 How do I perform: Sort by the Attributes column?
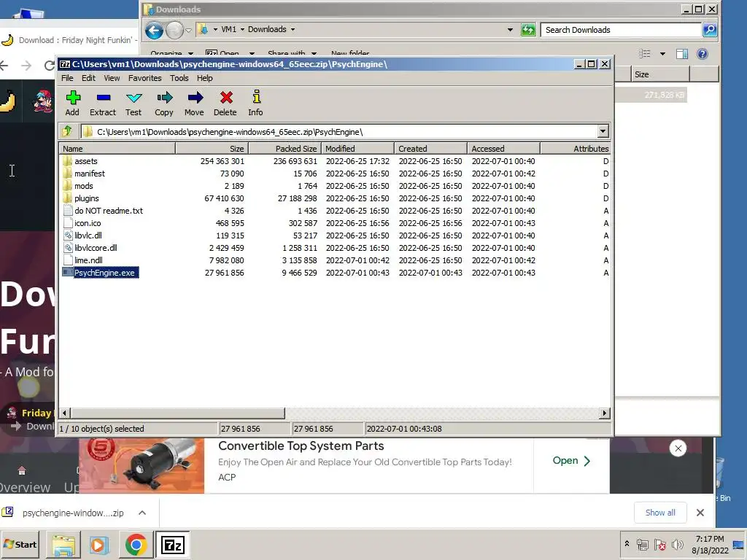[575, 149]
